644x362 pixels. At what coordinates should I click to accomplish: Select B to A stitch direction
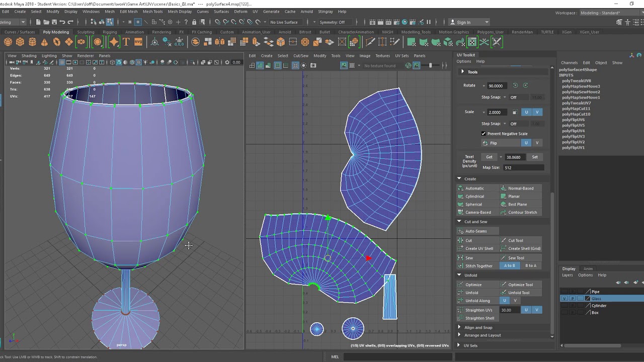[x=531, y=266]
